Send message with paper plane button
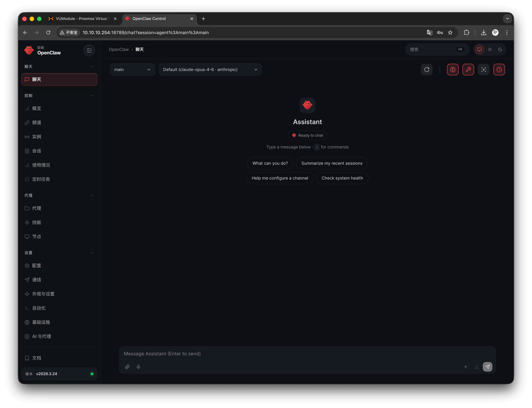532x408 pixels. coord(487,367)
